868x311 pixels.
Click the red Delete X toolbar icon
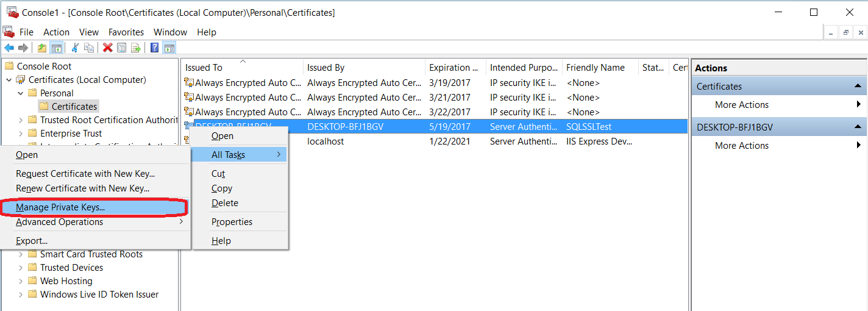click(x=108, y=48)
